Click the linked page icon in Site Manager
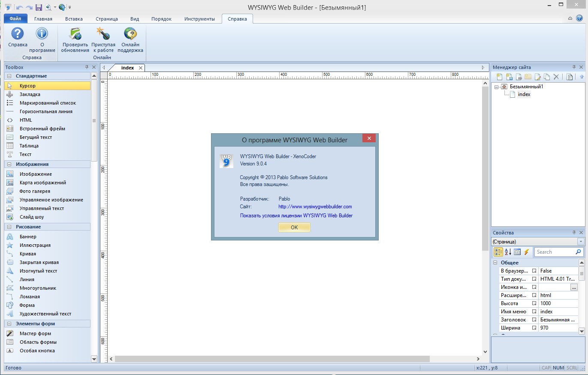The height and width of the screenshot is (375, 588). tap(519, 77)
